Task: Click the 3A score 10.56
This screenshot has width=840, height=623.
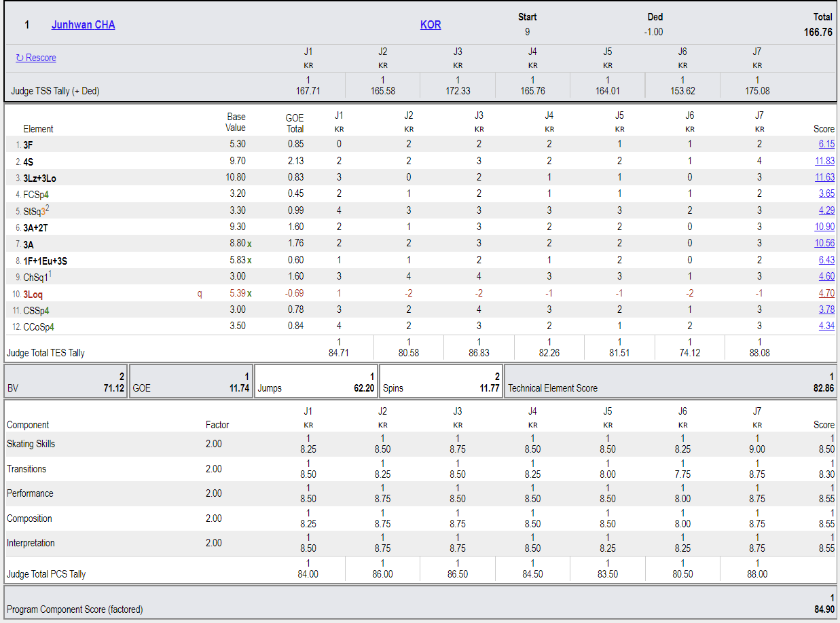Action: click(825, 244)
